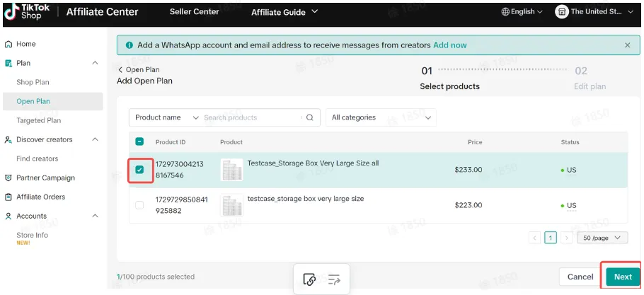
Task: Click the Product ID column header
Action: click(171, 142)
